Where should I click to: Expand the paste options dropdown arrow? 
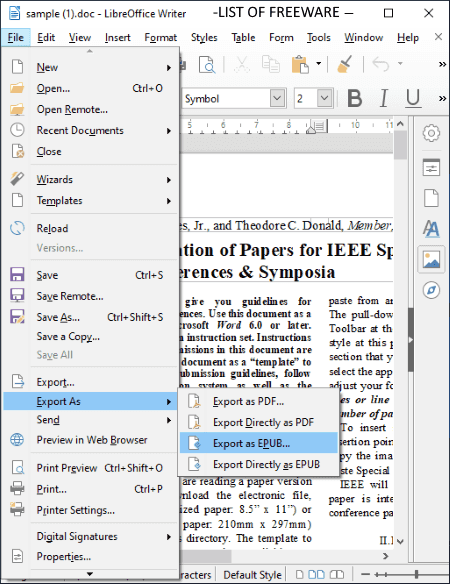[319, 64]
